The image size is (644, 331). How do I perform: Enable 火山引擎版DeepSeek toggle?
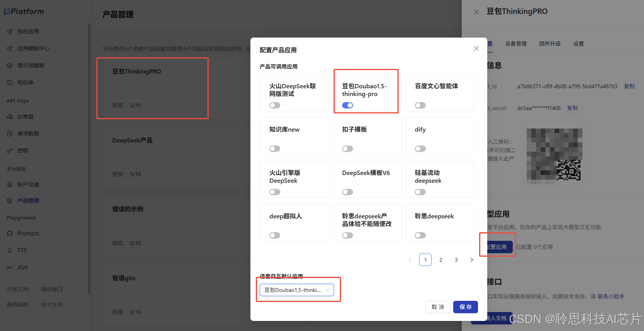275,192
